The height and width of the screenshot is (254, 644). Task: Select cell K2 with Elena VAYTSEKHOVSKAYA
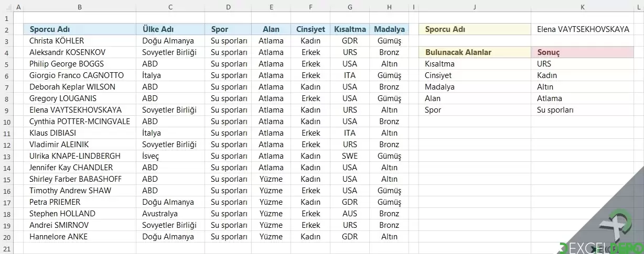(x=583, y=29)
